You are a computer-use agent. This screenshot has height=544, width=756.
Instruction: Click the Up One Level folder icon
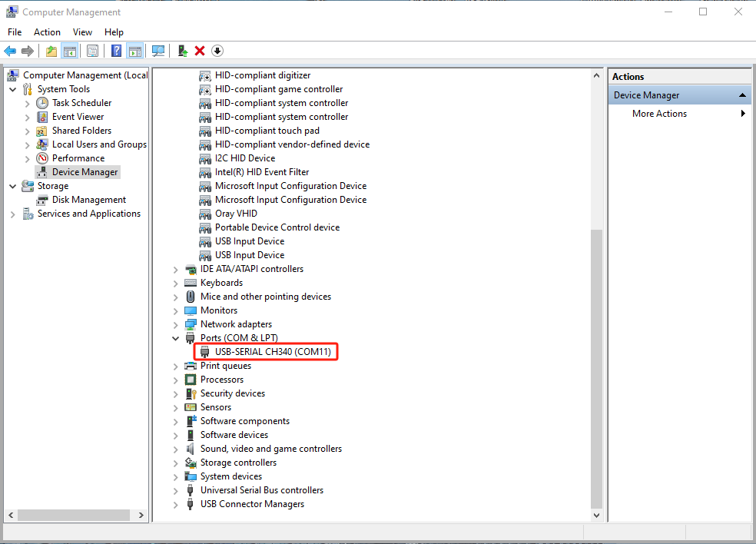coord(51,51)
